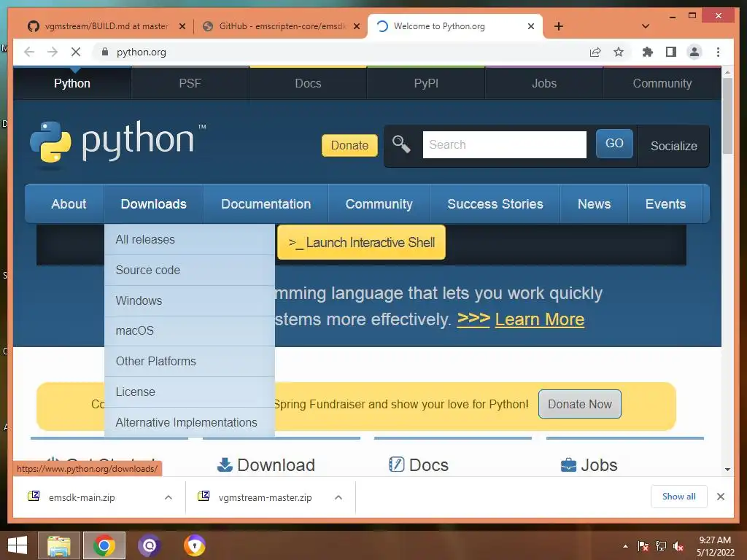This screenshot has width=747, height=560.
Task: Follow the Learn More link
Action: tap(539, 319)
